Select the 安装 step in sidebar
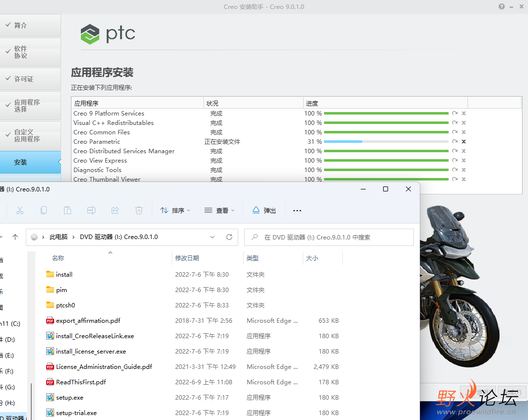The image size is (528, 420). pyautogui.click(x=30, y=162)
